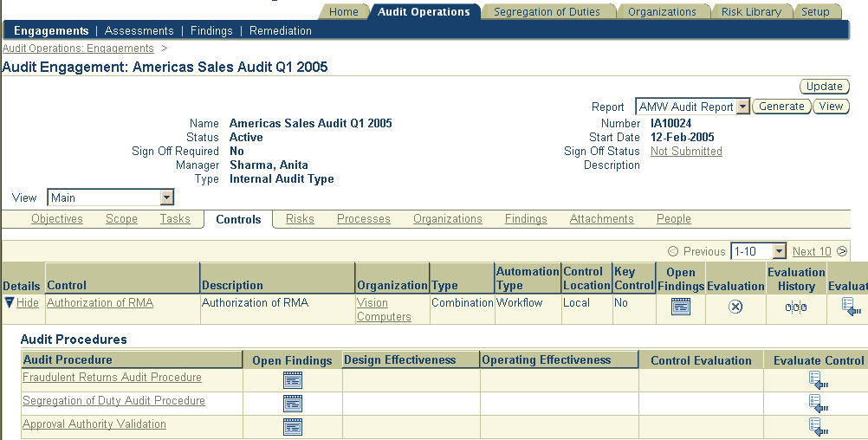Screen dimensions: 868x440
Task: Open the Vision Computers organization link
Action: (x=384, y=309)
